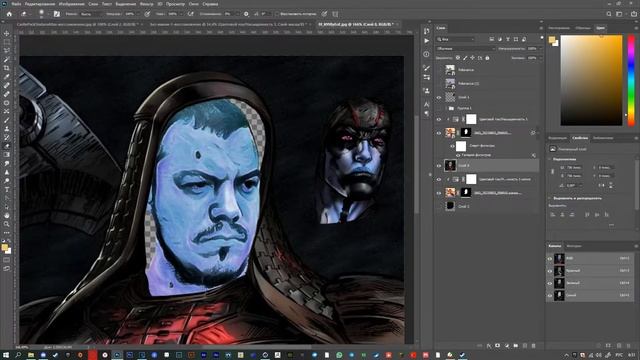Select the Type tool
This screenshot has width=640, height=360.
coord(7,189)
